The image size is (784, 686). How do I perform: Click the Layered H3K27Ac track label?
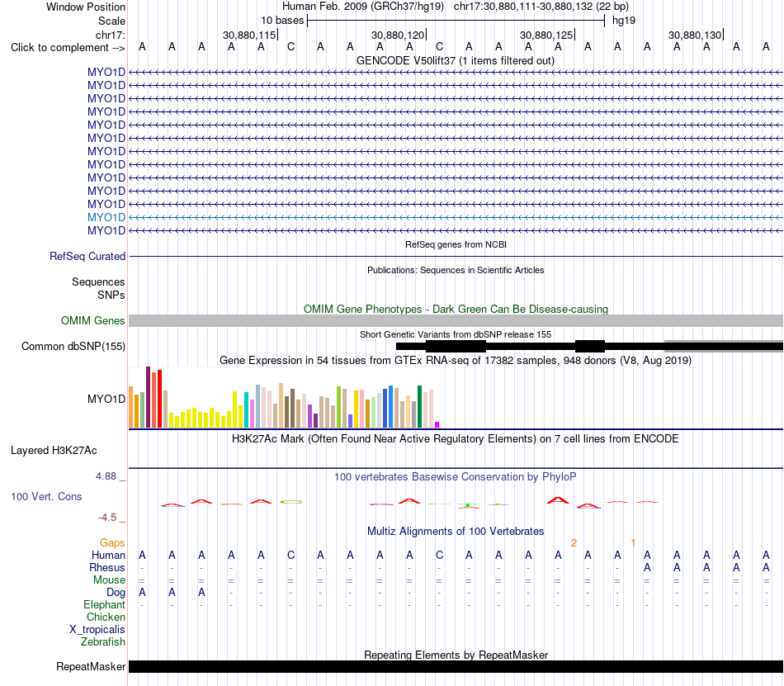pos(54,450)
